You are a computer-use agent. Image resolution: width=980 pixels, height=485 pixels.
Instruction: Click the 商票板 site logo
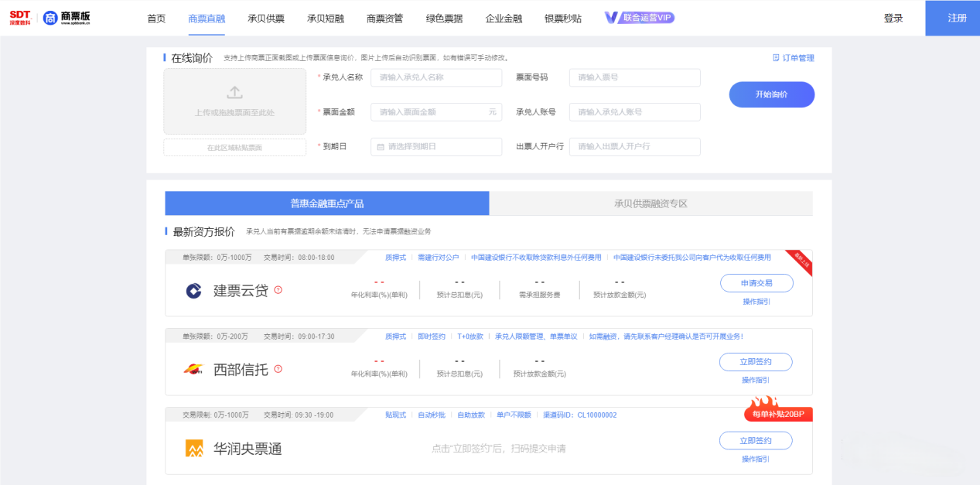[x=67, y=18]
